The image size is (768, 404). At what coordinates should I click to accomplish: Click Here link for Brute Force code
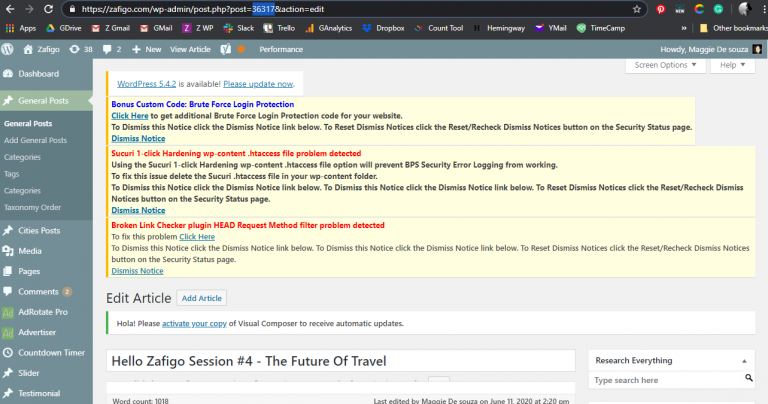[x=130, y=116]
